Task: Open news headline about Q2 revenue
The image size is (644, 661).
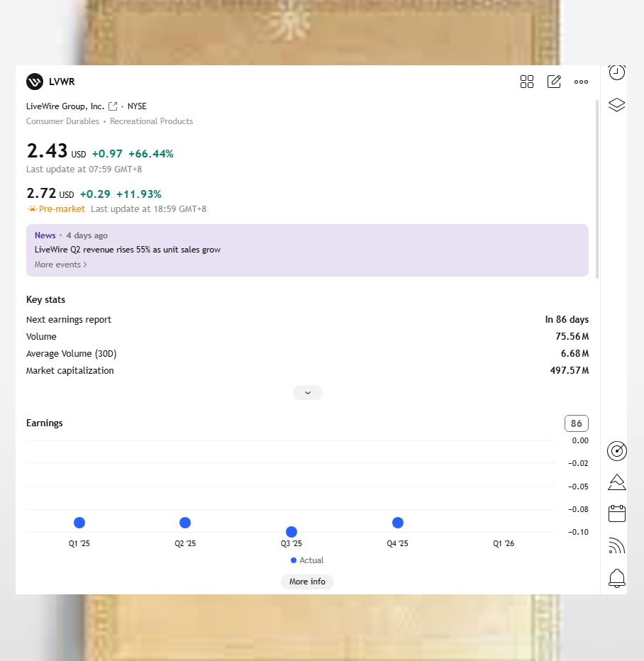Action: [128, 250]
